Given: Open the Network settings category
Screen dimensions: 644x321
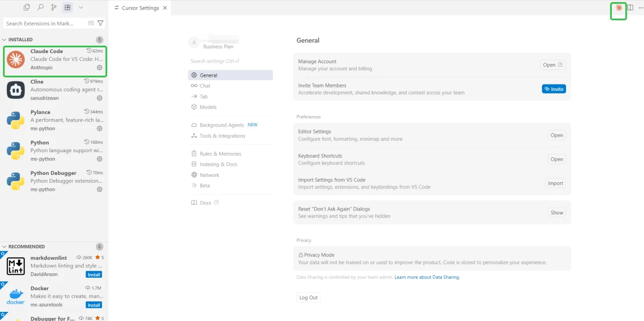Looking at the screenshot, I should pyautogui.click(x=230, y=175).
